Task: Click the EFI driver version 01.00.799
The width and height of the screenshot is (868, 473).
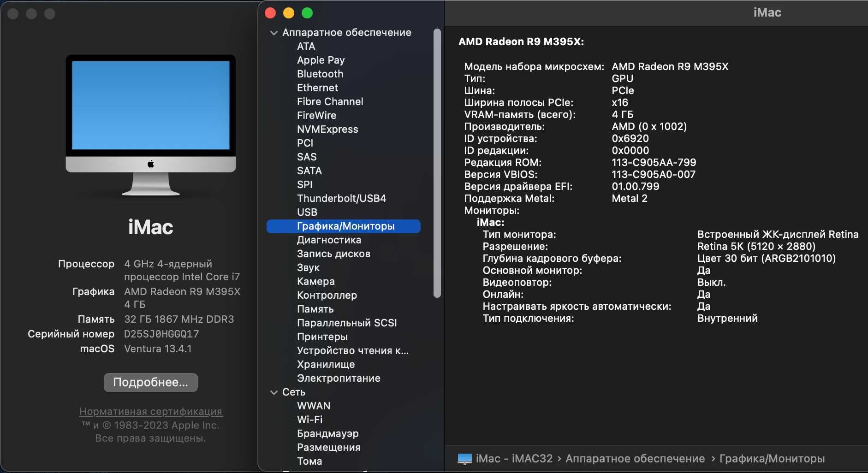Action: 635,187
